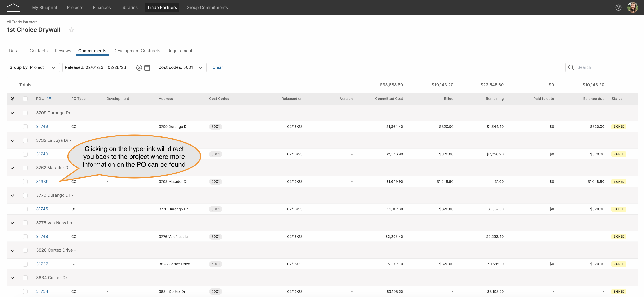Image resolution: width=644 pixels, height=297 pixels.
Task: Open Finances in top navigation
Action: [x=102, y=7]
